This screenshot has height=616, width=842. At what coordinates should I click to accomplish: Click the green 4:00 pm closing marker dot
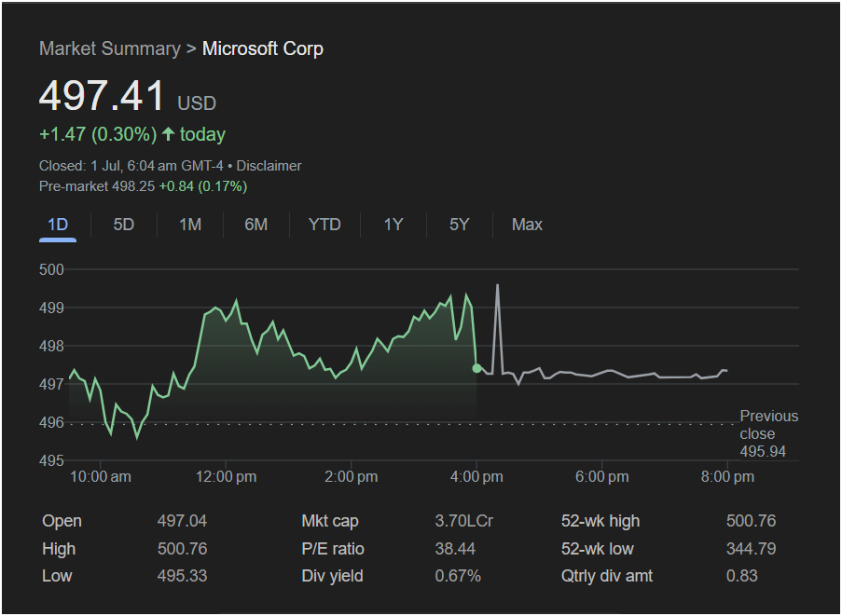pyautogui.click(x=476, y=368)
